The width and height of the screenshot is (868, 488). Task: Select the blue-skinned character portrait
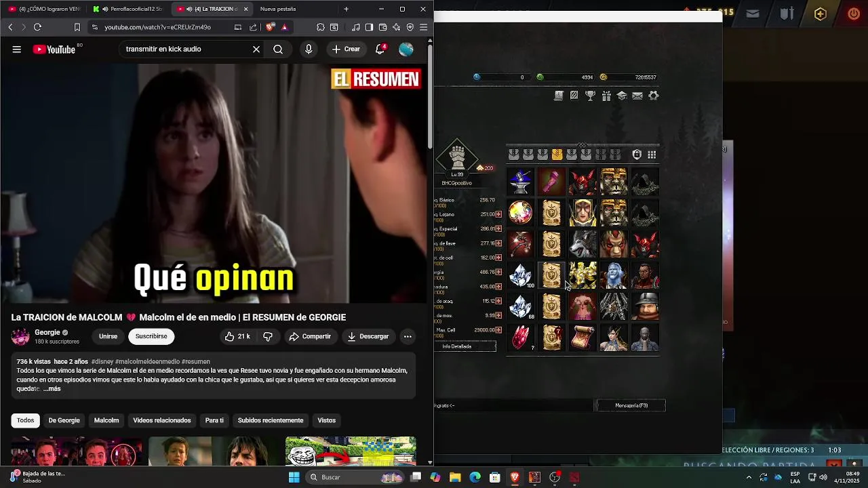point(614,275)
